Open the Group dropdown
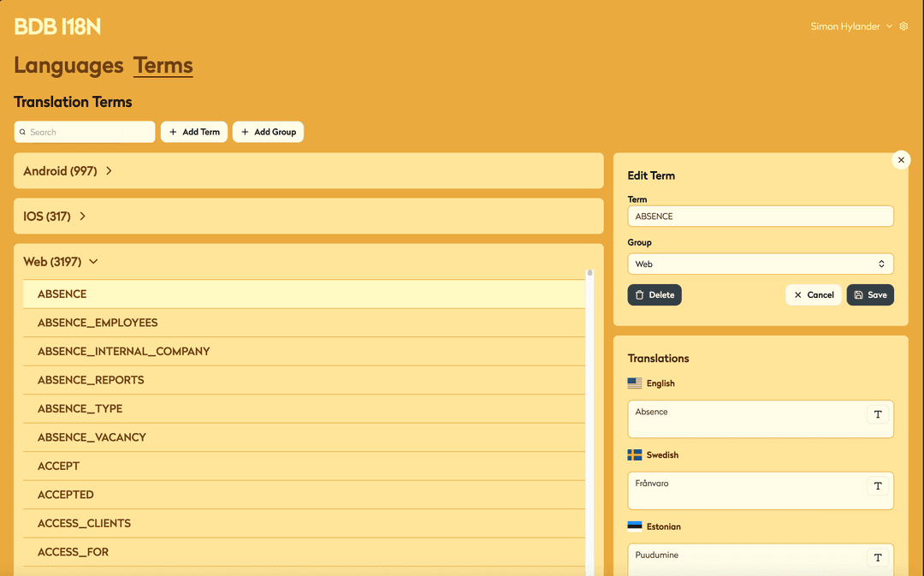This screenshot has width=924, height=576. coord(760,264)
